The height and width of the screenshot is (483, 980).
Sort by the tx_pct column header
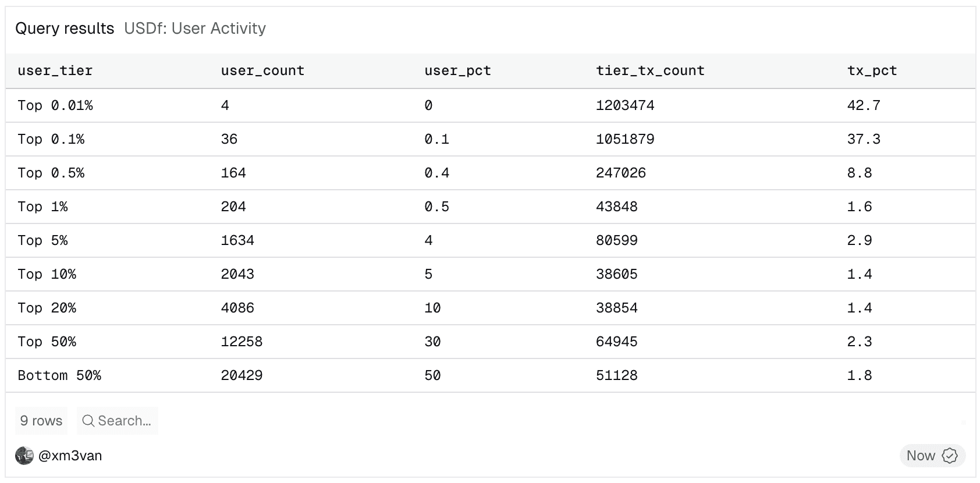[x=872, y=71]
